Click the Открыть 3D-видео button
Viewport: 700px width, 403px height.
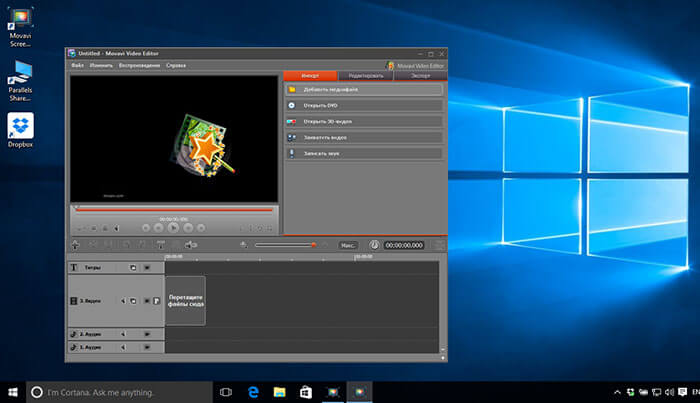coord(364,121)
